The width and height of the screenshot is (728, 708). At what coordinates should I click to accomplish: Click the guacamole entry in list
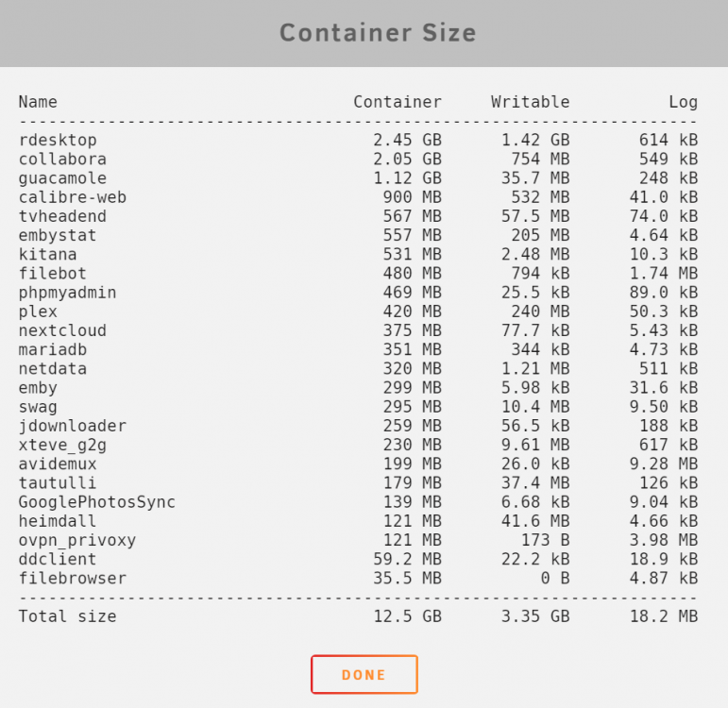(62, 178)
